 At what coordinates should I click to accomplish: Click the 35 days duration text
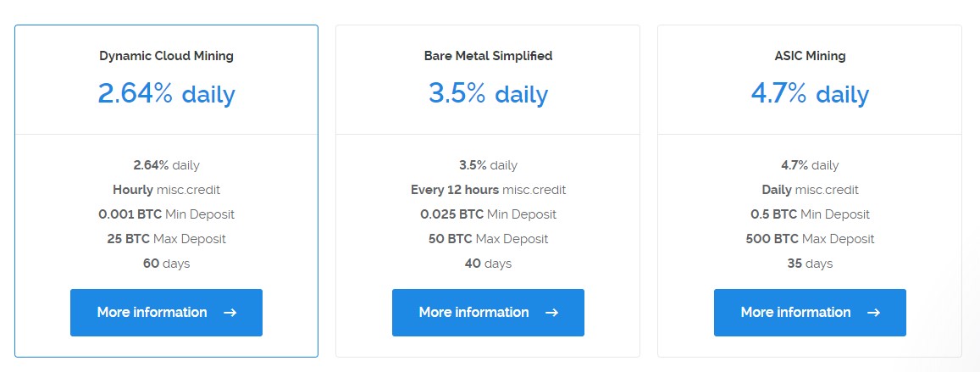(810, 264)
